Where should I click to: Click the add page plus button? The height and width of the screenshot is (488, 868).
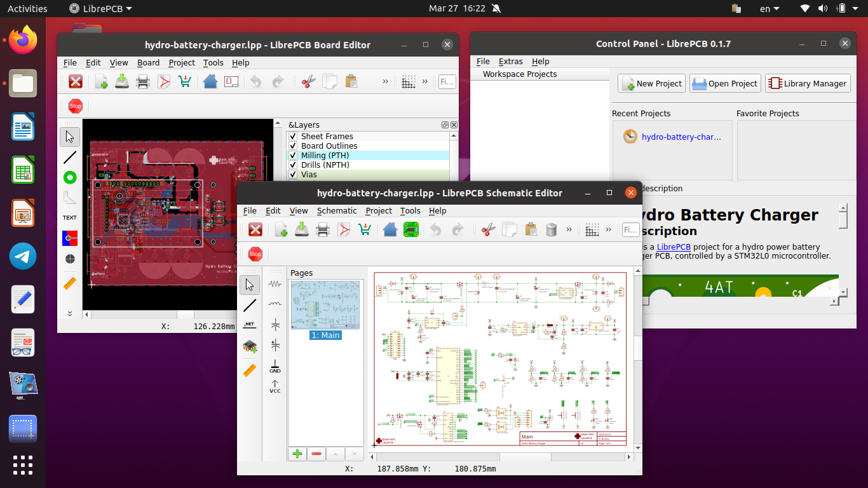297,454
